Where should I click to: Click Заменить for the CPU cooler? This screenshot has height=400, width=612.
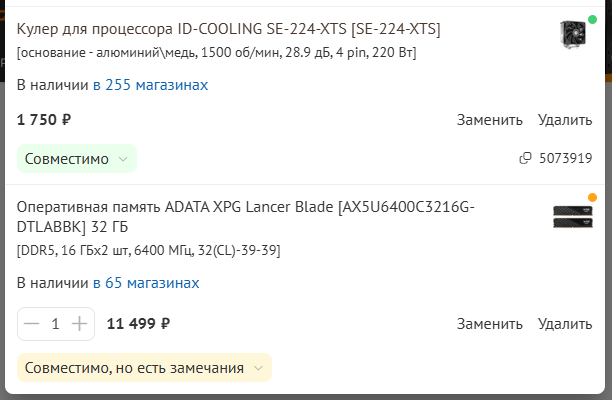(489, 120)
